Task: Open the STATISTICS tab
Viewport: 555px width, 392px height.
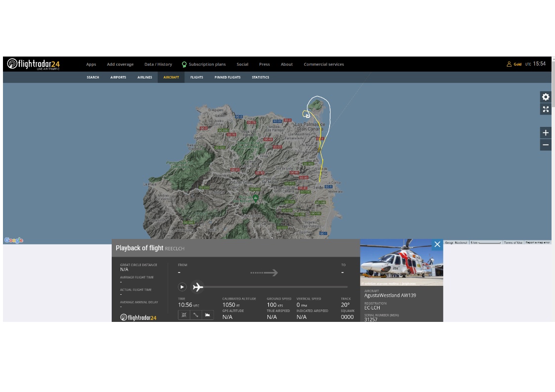Action: point(260,78)
